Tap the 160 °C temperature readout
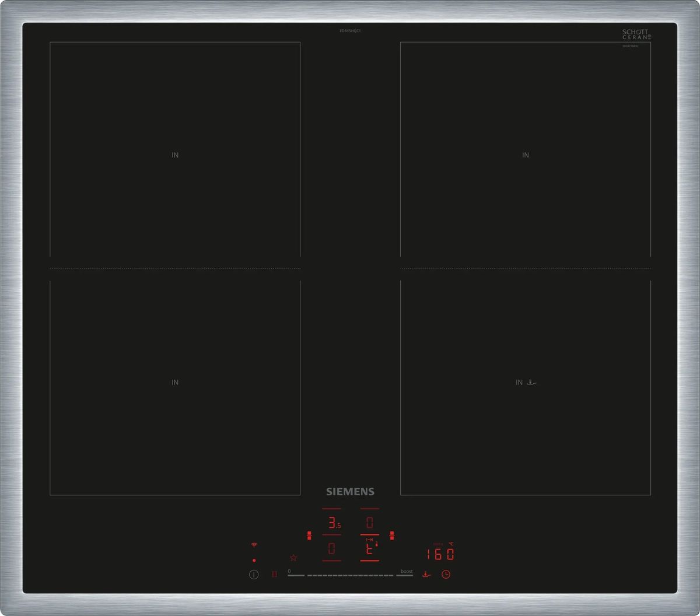Viewport: 700px width, 616px height. pyautogui.click(x=440, y=554)
